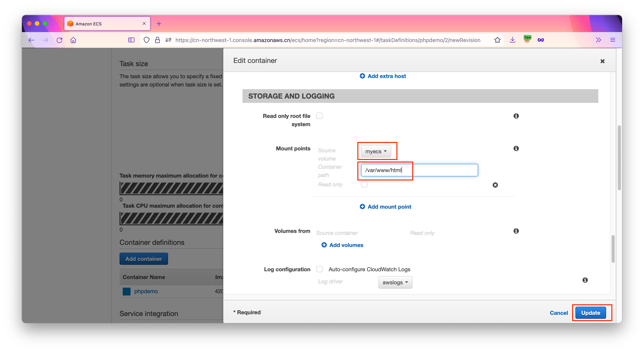Remove the myecs mount point with the x icon
Image resolution: width=644 pixels, height=352 pixels.
[495, 185]
